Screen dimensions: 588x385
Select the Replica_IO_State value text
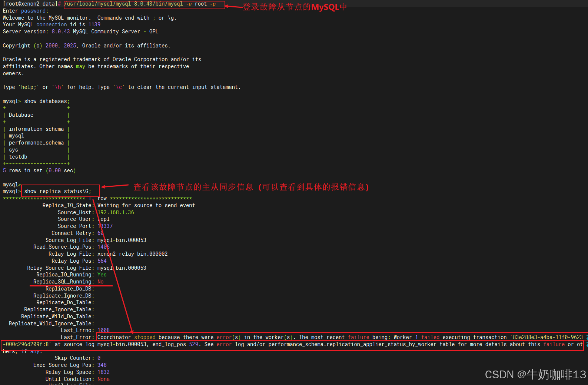(x=146, y=205)
